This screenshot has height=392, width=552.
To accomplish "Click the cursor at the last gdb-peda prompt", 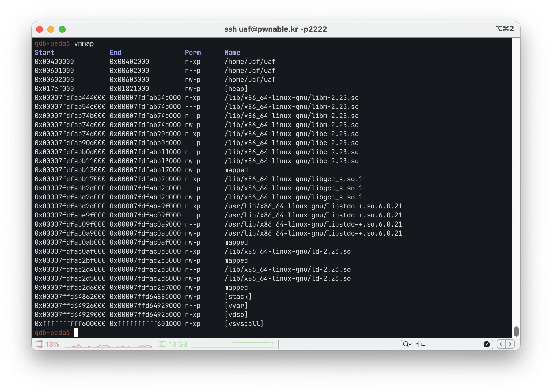I will 76,333.
